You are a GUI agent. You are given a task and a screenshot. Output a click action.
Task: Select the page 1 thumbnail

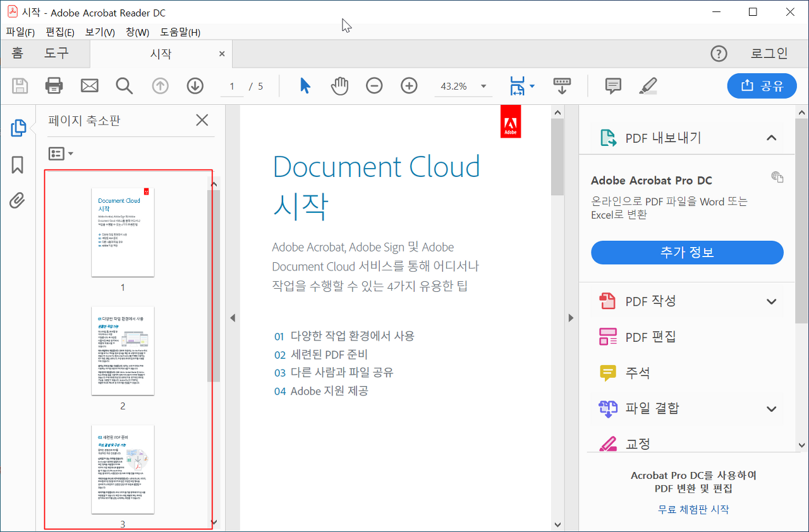pyautogui.click(x=123, y=233)
